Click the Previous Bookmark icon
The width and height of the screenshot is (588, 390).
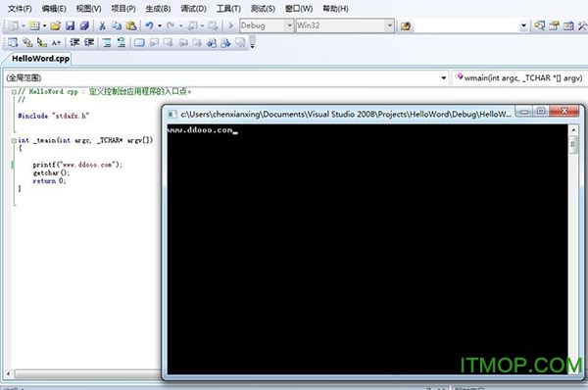[154, 43]
